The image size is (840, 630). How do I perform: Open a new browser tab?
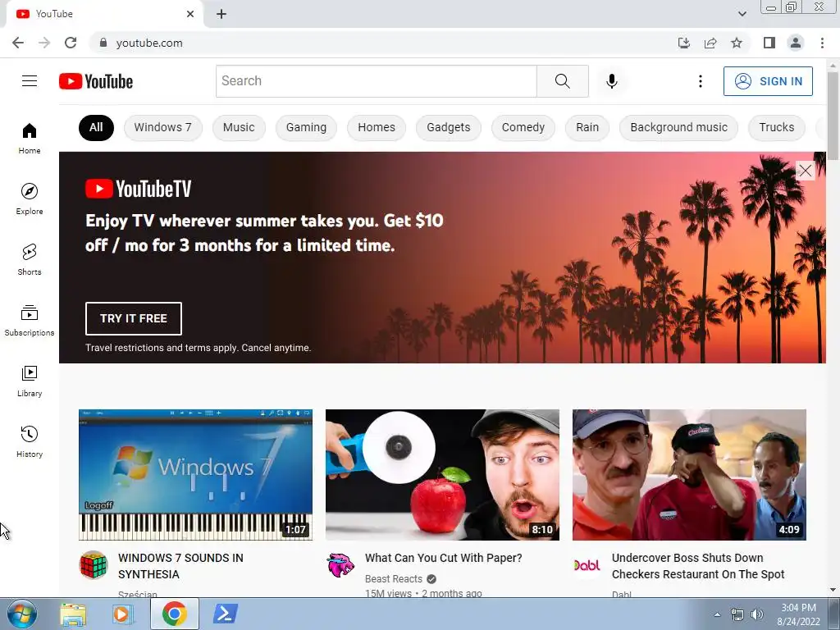[x=221, y=14]
